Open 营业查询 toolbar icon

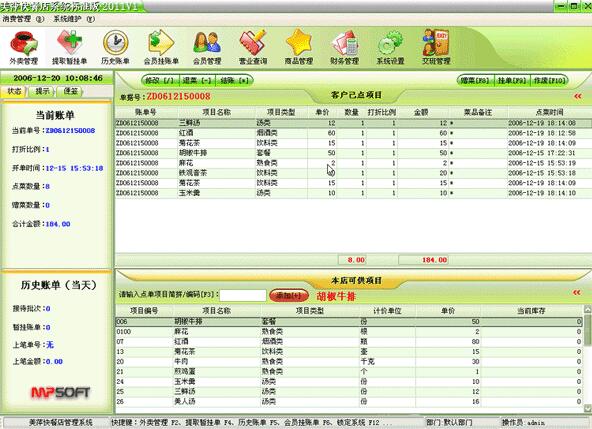(253, 48)
